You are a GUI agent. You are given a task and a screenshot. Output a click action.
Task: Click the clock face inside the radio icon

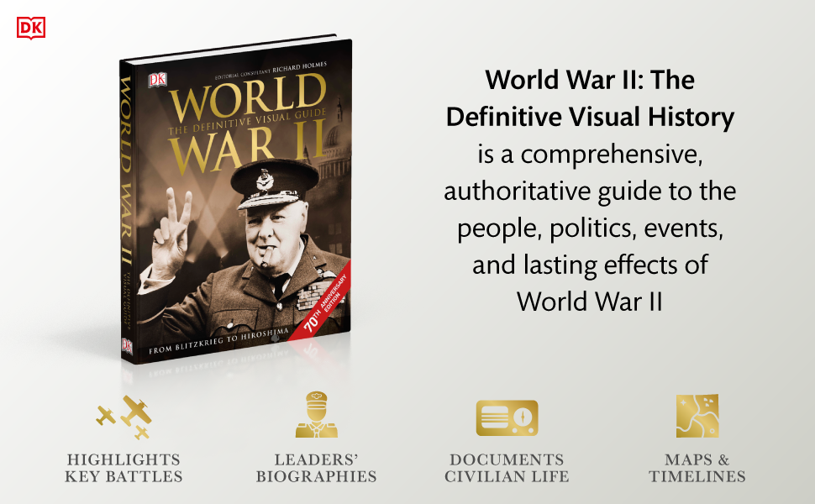521,415
